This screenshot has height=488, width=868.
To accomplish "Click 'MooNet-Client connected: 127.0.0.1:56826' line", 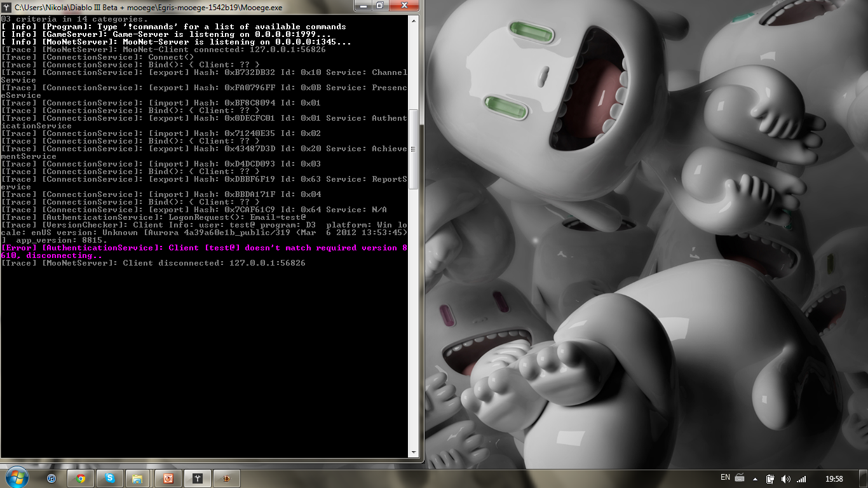I will pos(163,50).
